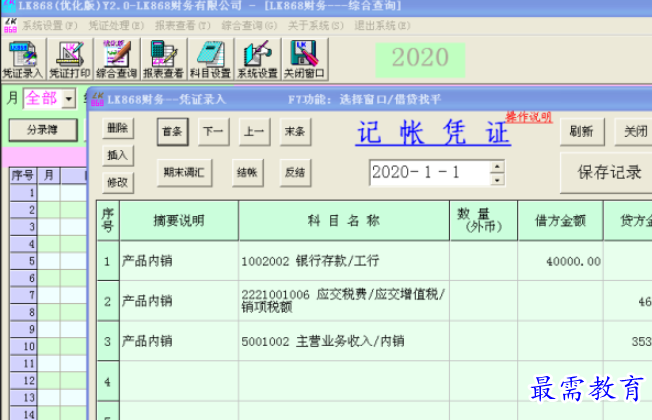Image resolution: width=652 pixels, height=420 pixels.
Task: Go to first record with 首条
Action: [173, 132]
